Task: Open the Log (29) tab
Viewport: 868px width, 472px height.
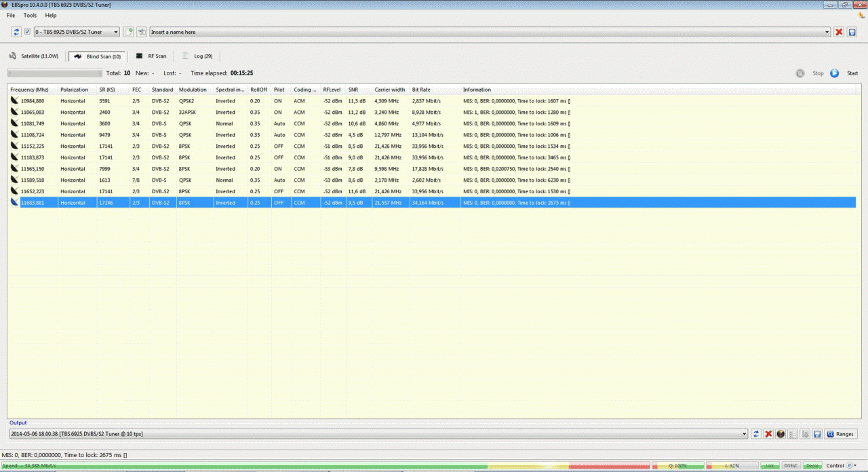Action: pyautogui.click(x=197, y=56)
